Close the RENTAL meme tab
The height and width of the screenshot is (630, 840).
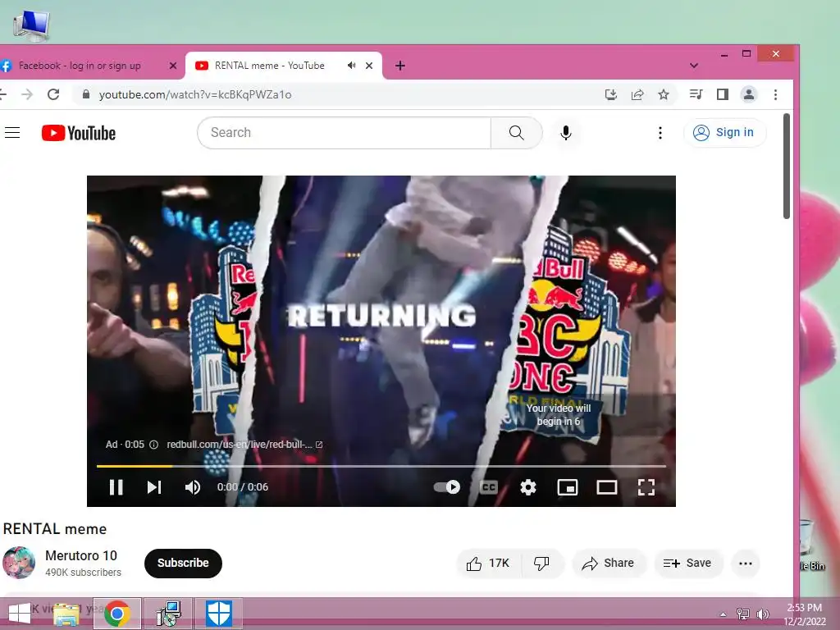[369, 66]
